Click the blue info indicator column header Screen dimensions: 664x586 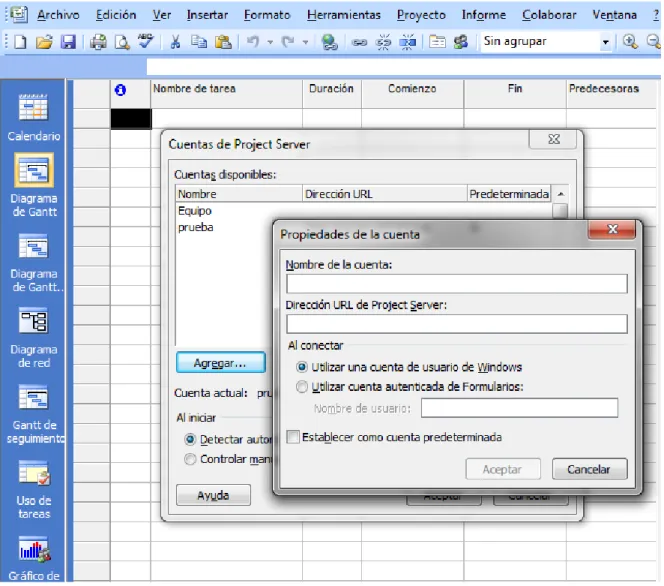click(120, 90)
